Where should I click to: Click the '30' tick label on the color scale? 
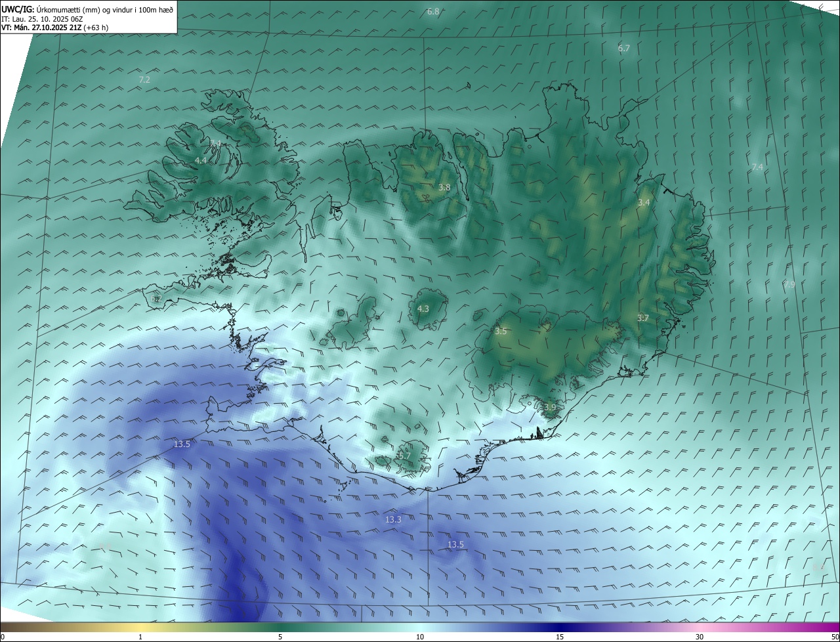pyautogui.click(x=700, y=637)
